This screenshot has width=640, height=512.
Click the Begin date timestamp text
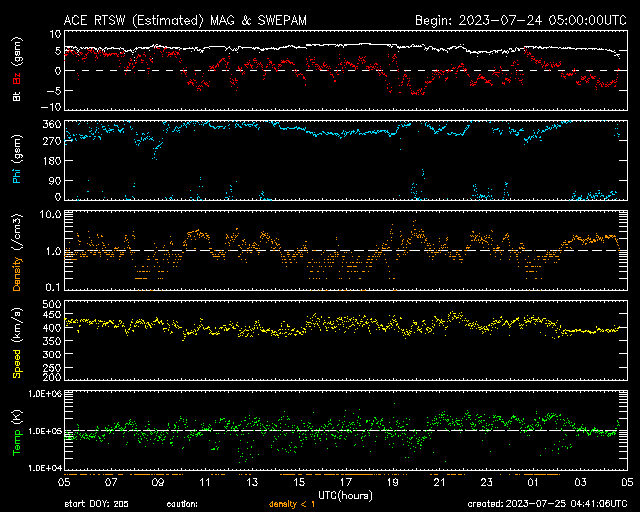pyautogui.click(x=520, y=19)
